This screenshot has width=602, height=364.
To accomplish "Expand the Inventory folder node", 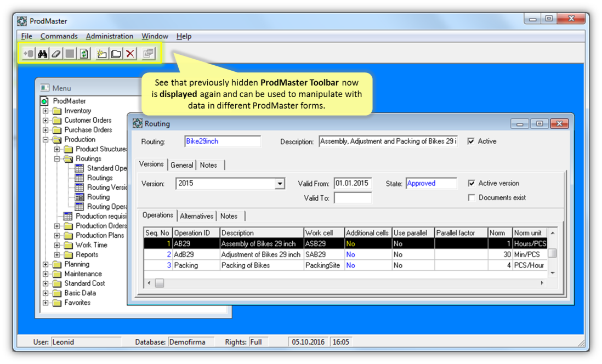I will point(46,111).
